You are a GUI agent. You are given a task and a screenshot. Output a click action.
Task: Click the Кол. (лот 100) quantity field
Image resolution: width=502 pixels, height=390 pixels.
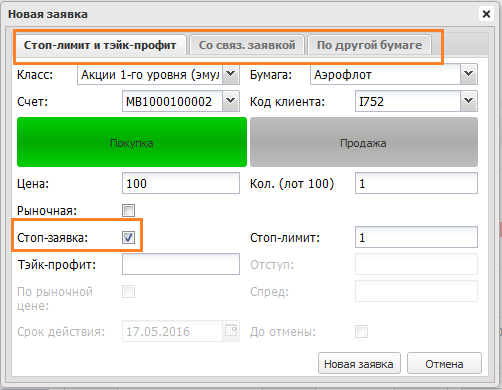pos(416,183)
